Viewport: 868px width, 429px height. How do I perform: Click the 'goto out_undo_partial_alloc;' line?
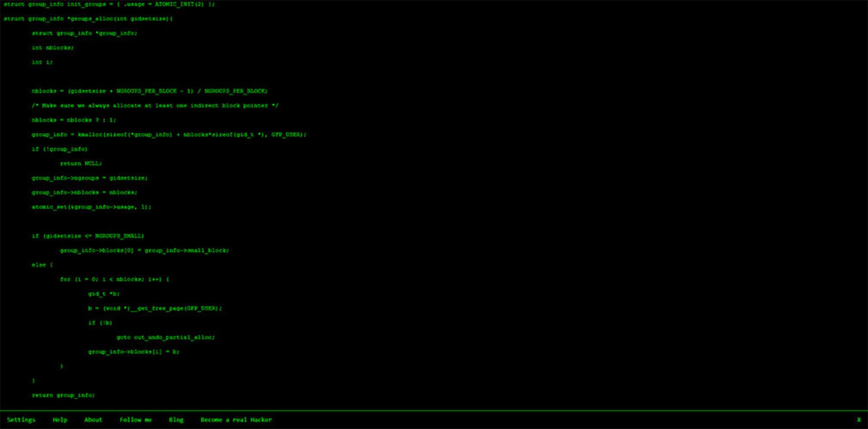[165, 337]
